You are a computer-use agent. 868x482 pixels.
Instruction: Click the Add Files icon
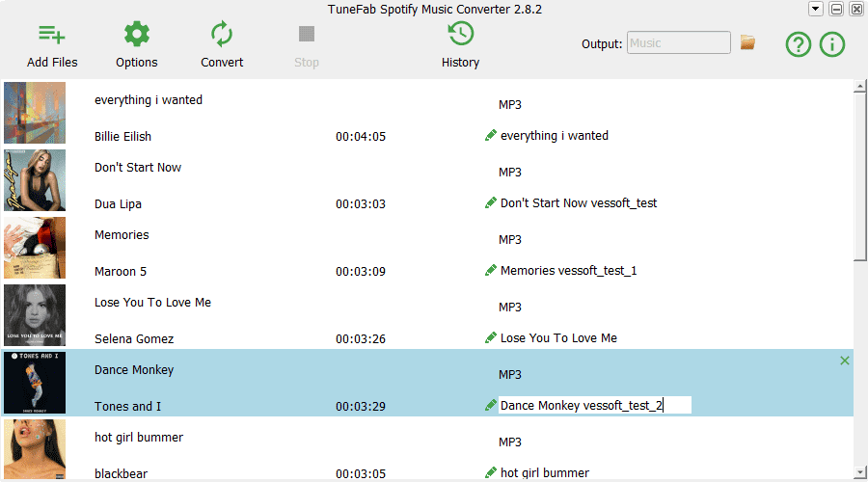click(x=52, y=35)
